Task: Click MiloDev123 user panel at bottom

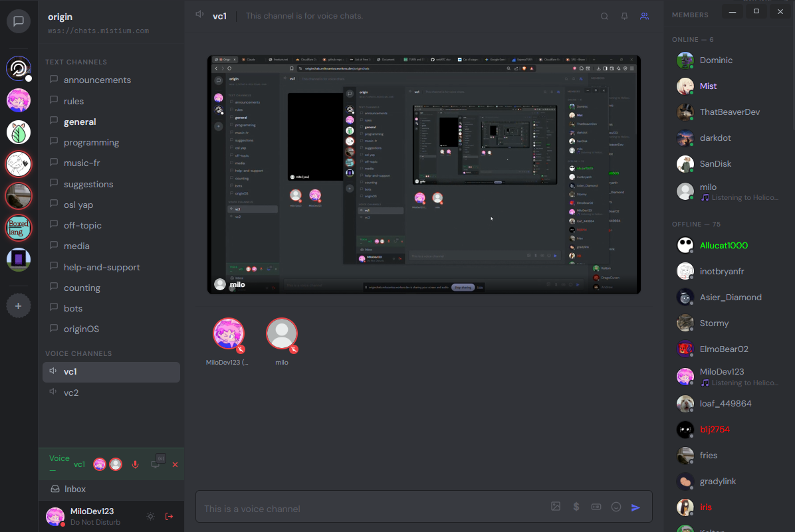Action: coord(84,516)
